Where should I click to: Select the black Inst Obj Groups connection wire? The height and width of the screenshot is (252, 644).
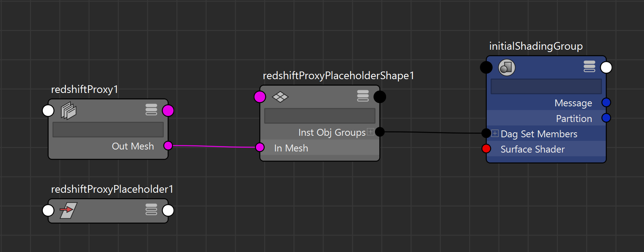433,133
